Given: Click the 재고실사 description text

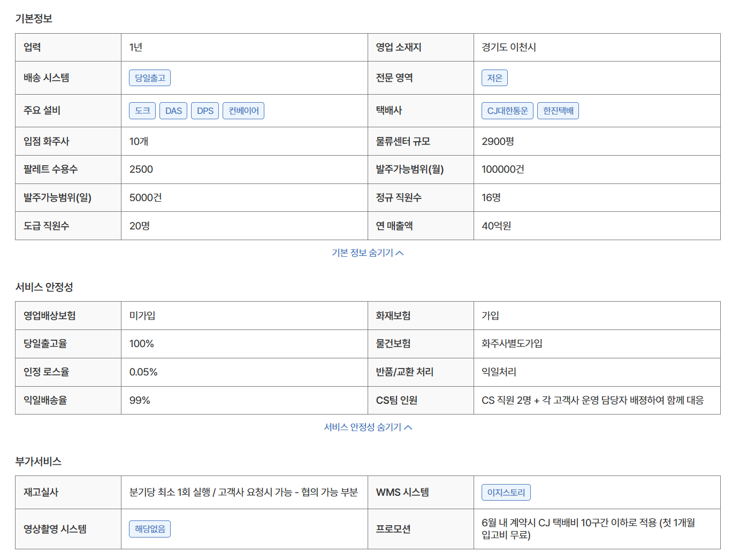Looking at the screenshot, I should pyautogui.click(x=243, y=493).
